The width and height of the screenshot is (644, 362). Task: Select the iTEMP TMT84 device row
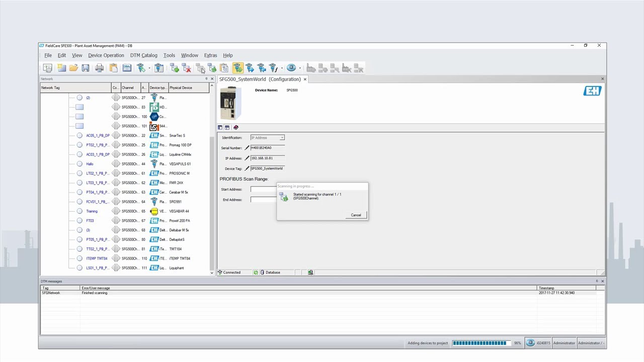(125, 258)
